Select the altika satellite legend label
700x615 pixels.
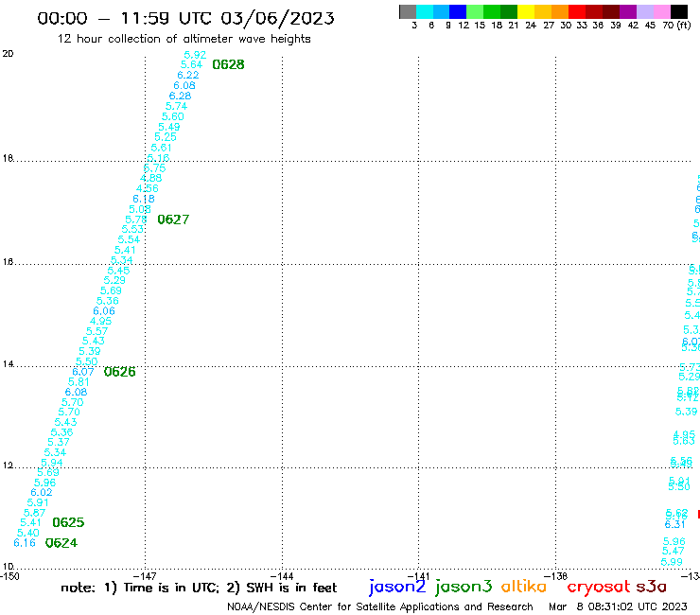(x=523, y=587)
